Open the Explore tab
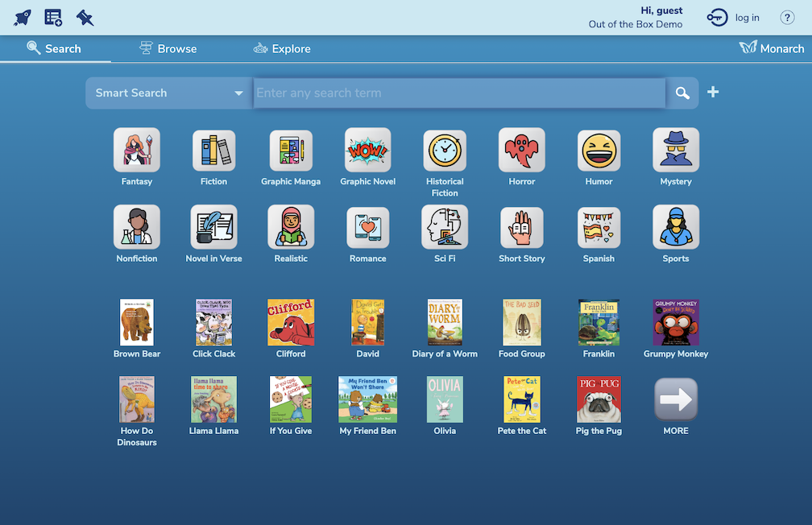Screen dimensions: 812x525 [x=282, y=49]
